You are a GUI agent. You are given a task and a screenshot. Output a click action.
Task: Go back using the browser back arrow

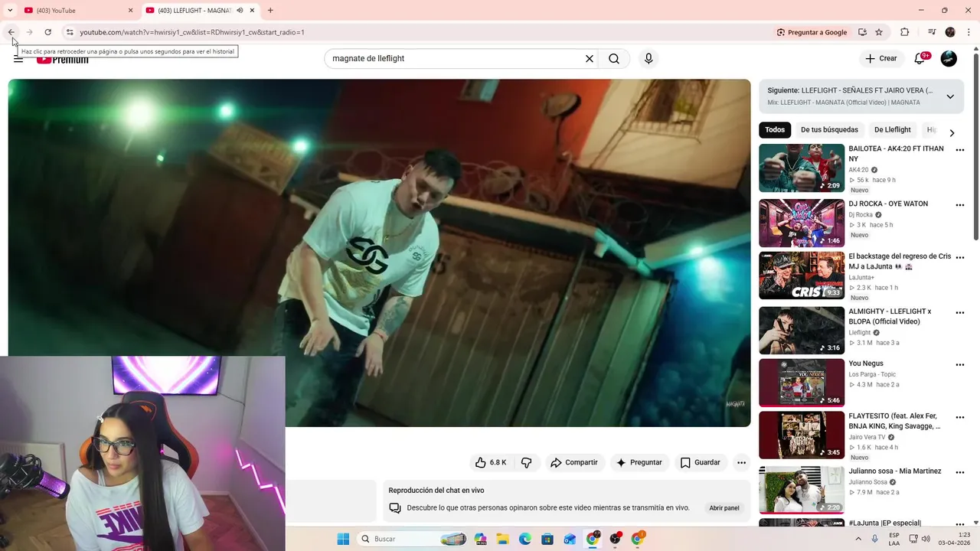(11, 32)
